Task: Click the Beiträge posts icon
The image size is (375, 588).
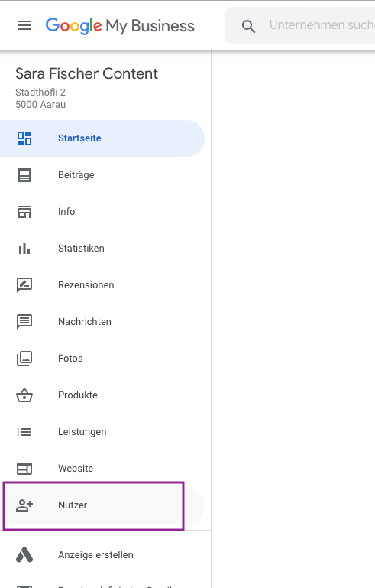Action: (x=24, y=175)
